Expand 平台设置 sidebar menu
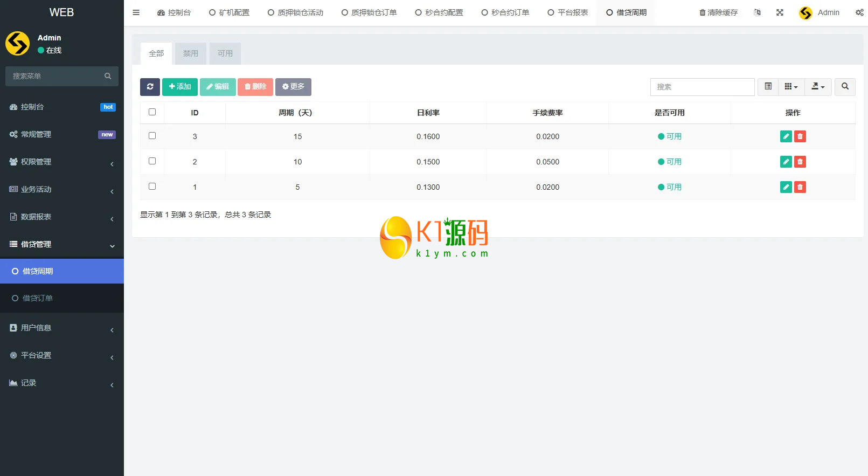 (x=62, y=355)
